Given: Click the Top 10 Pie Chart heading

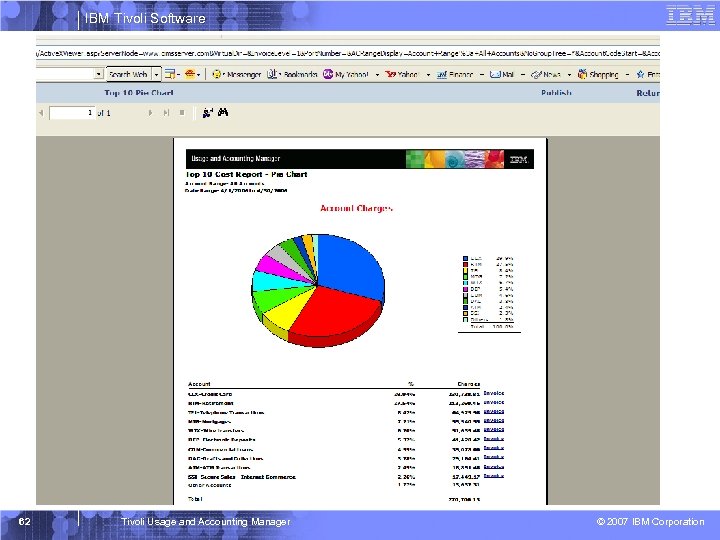Looking at the screenshot, I should click(x=139, y=93).
